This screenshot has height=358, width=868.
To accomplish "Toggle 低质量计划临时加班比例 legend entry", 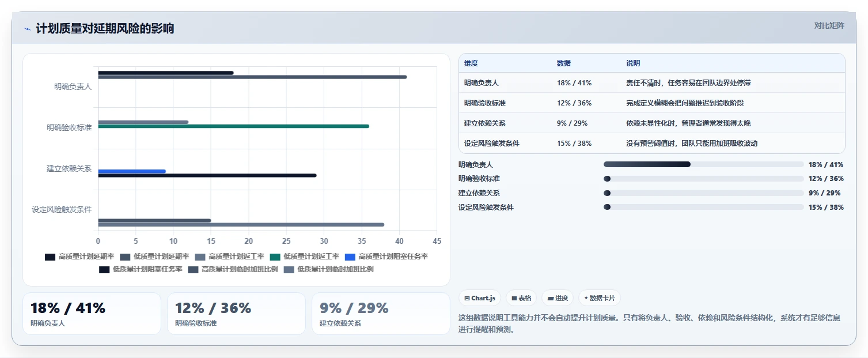I will coord(328,269).
